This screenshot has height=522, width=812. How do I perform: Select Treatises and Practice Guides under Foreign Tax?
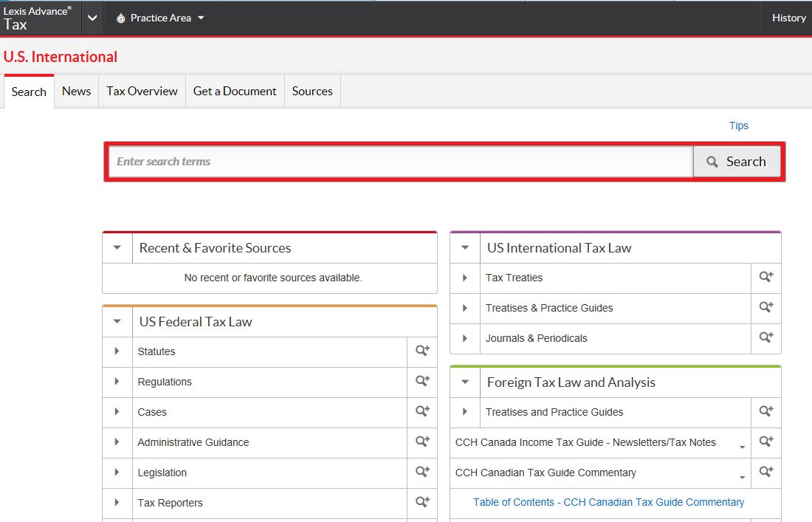[554, 412]
